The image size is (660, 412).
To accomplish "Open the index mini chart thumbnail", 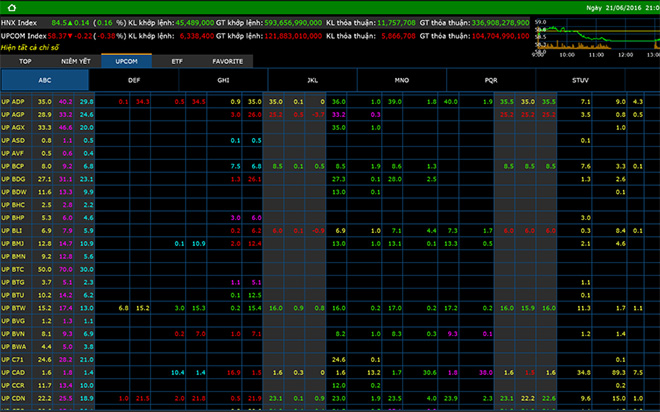I will tap(595, 35).
